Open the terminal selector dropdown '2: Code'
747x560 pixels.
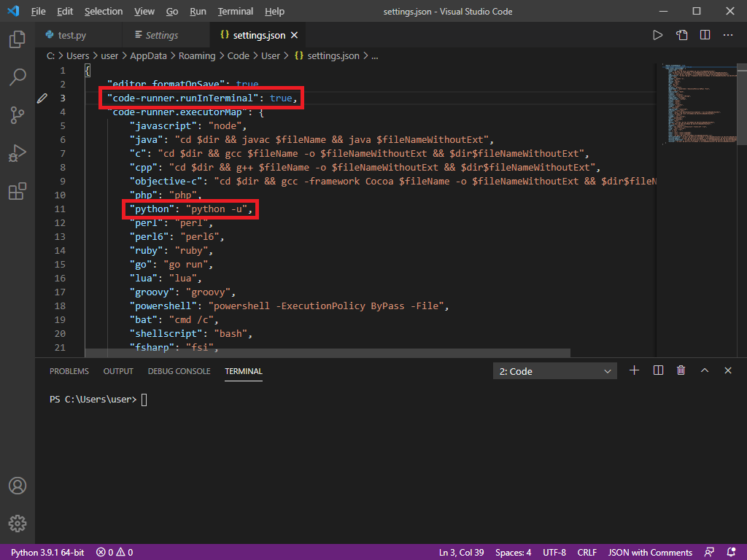pos(554,371)
